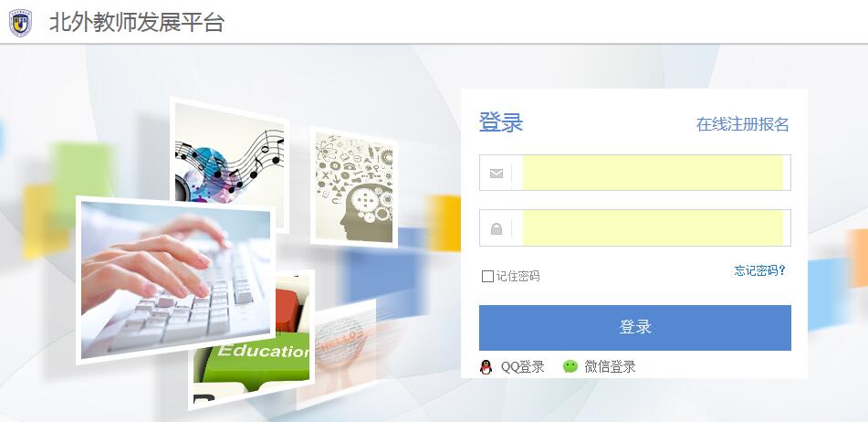
Task: Tick the 记住密码 checkbox
Action: tap(487, 276)
